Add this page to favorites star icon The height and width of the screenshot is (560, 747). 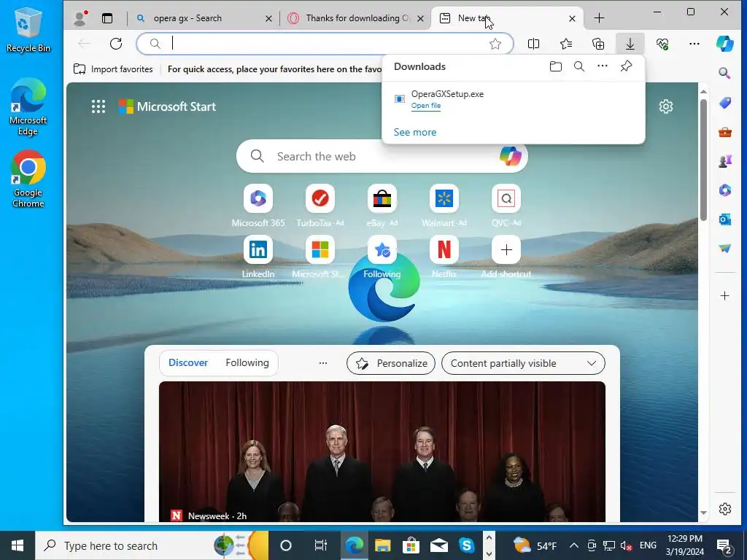point(495,44)
